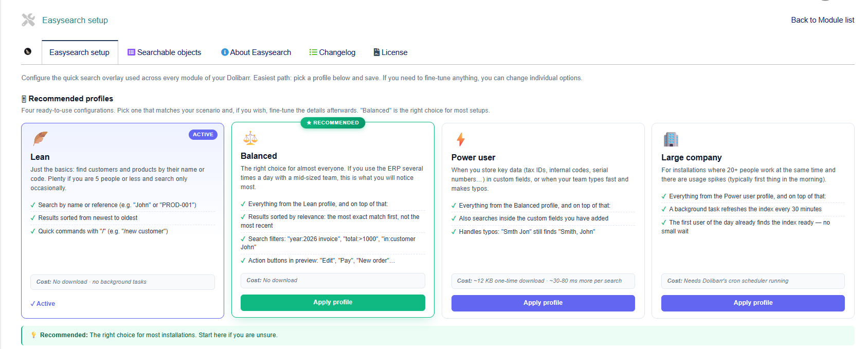Click the balance scales icon on Balanced card
This screenshot has width=868, height=349.
pos(250,138)
